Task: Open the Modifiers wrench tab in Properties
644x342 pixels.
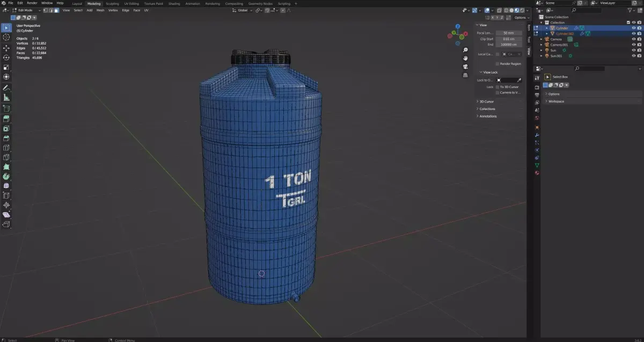Action: [537, 135]
